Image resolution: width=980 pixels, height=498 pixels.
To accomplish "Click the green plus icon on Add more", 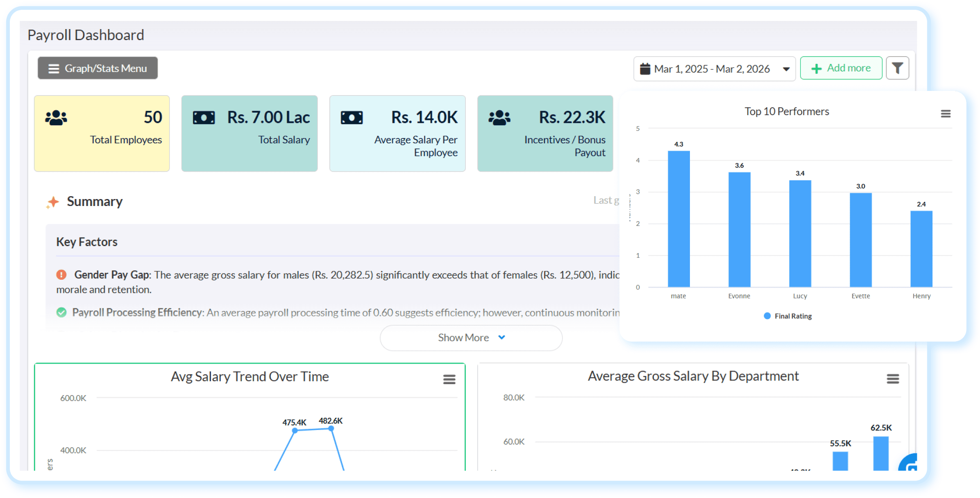I will coord(816,68).
